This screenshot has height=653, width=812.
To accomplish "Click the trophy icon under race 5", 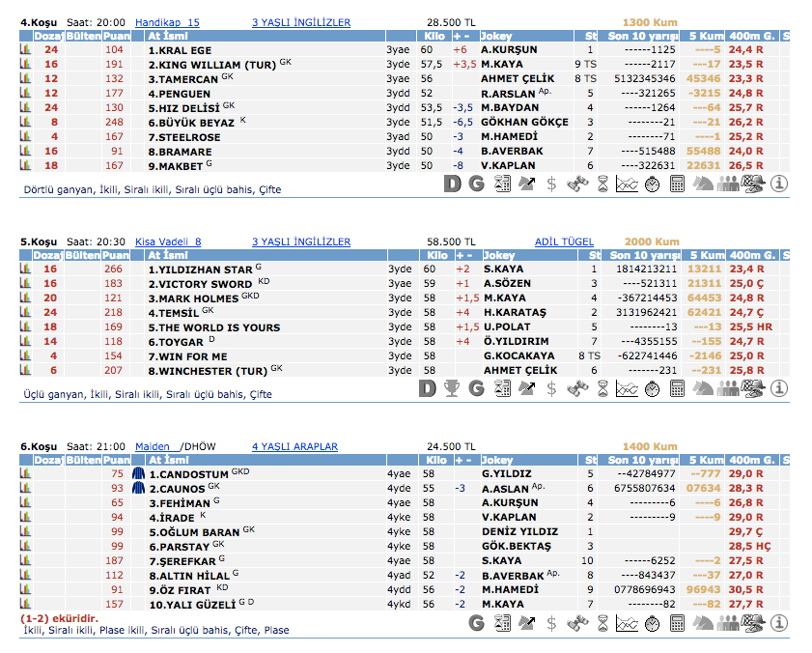I will tap(453, 388).
